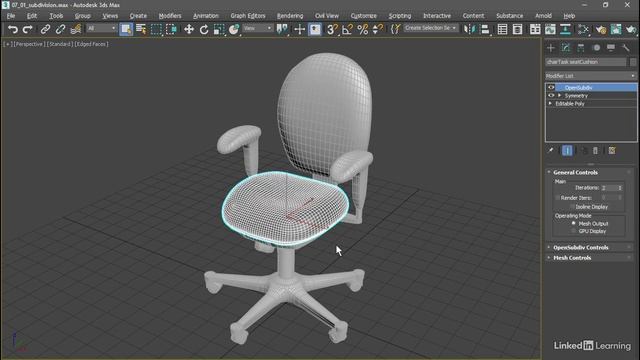Open the Graph Editors menu
The image size is (640, 360).
[x=248, y=16]
